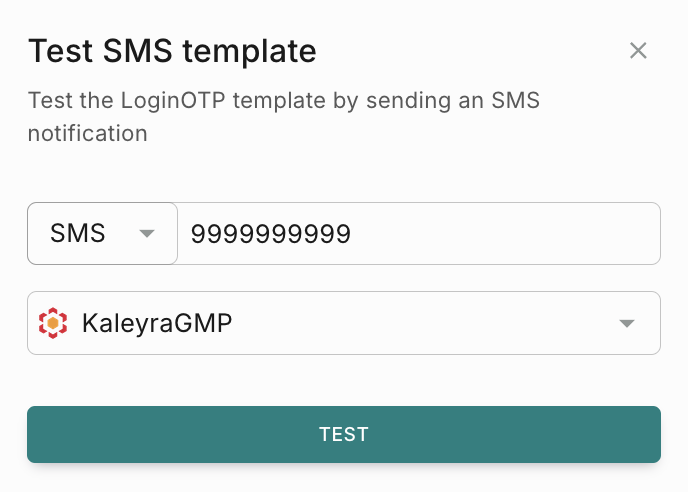Dismiss the dialog with the X icon
This screenshot has width=688, height=492.
(638, 51)
